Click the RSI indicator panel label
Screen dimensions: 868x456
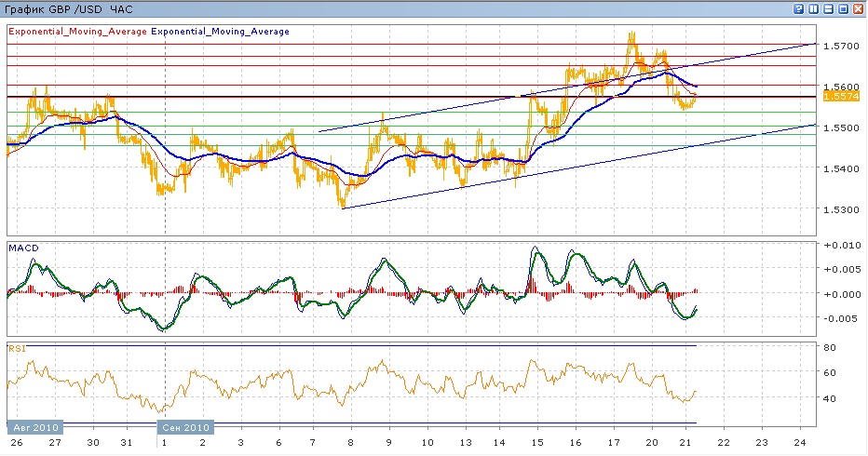[17, 348]
